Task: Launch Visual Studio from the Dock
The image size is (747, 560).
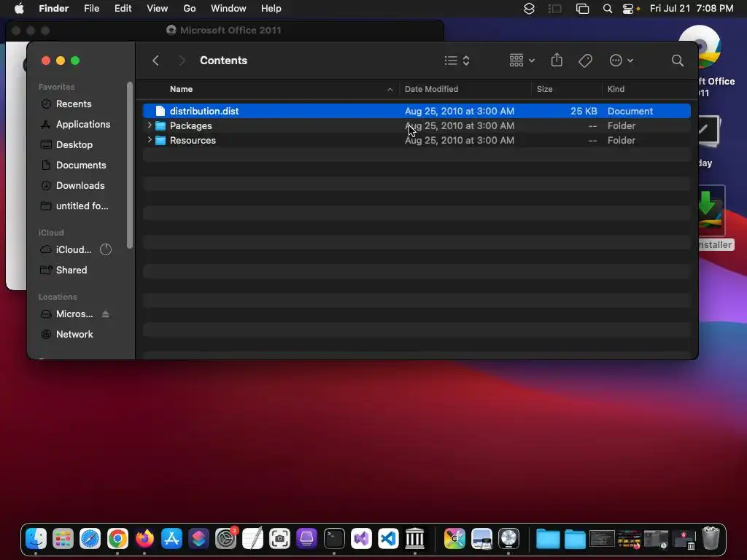Action: tap(361, 539)
